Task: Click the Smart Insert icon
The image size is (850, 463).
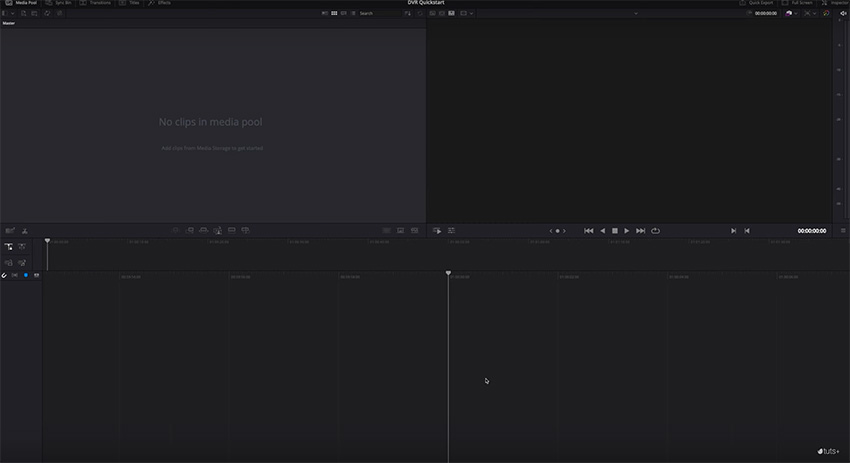Action: point(175,230)
